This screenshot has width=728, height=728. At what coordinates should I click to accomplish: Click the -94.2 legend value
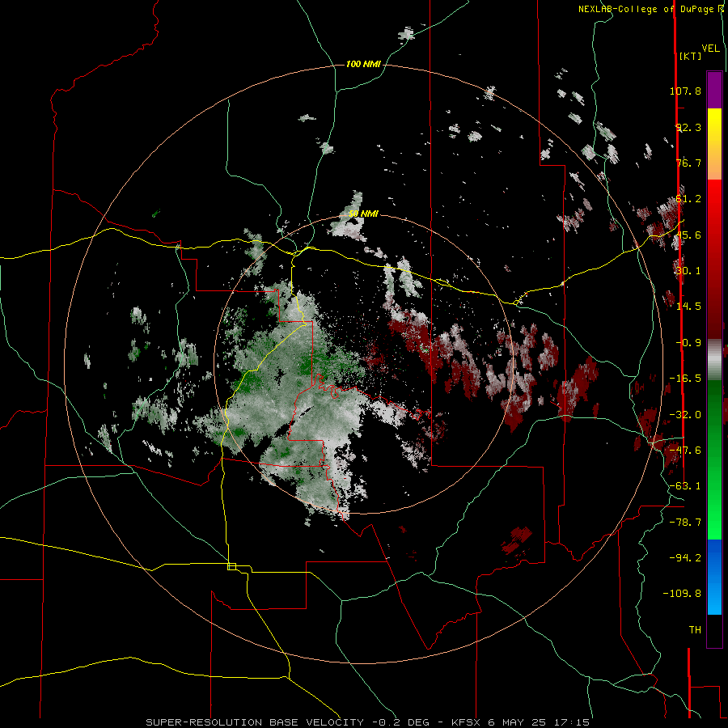685,557
